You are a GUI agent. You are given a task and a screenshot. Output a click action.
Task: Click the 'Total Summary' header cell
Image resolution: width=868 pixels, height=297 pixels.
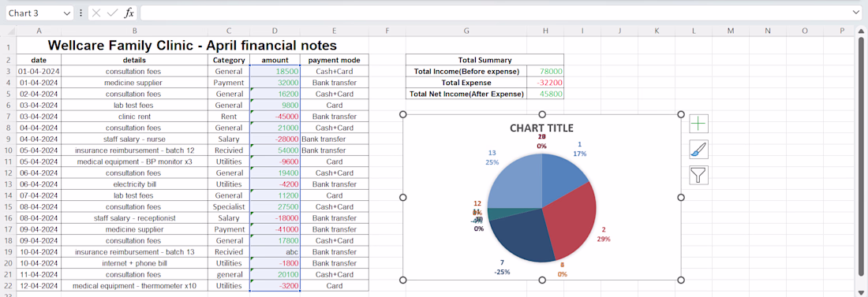(485, 60)
